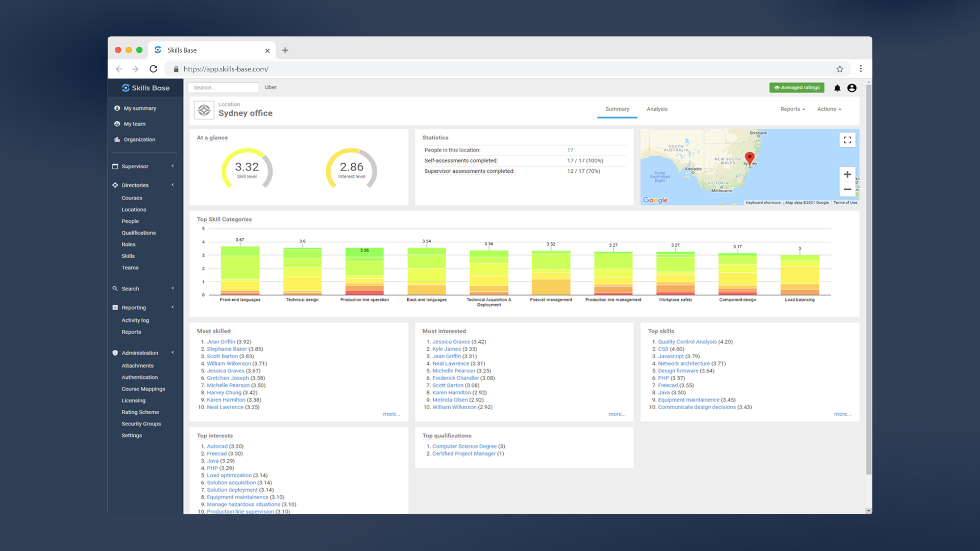Click the more link under Most interested
The width and height of the screenshot is (980, 551).
(615, 414)
